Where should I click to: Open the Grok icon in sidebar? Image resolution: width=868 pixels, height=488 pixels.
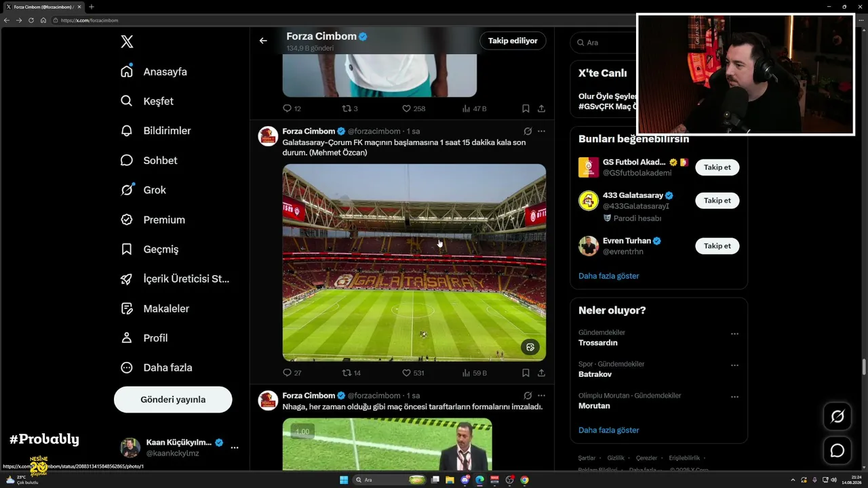point(127,190)
